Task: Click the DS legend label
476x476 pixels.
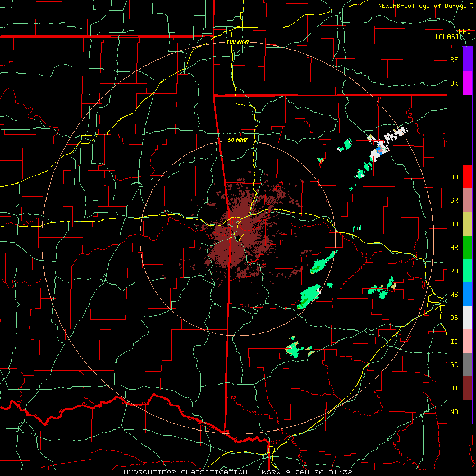Action: (454, 318)
